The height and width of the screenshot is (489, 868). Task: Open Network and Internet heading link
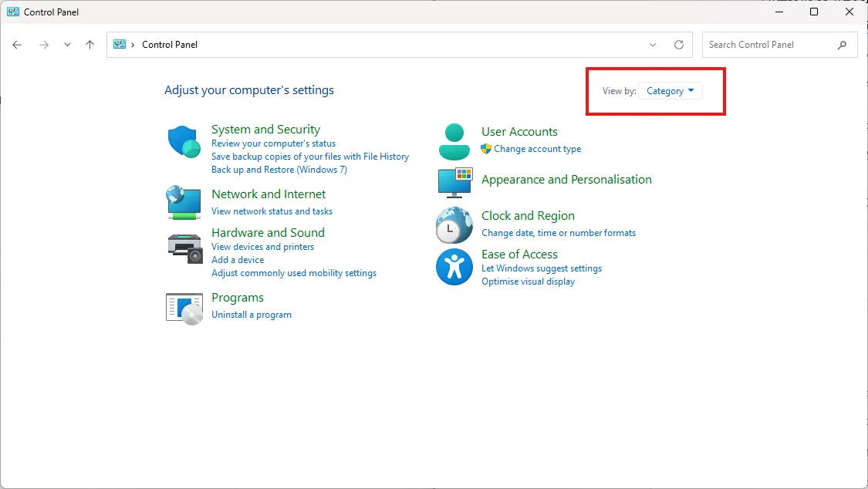(269, 194)
